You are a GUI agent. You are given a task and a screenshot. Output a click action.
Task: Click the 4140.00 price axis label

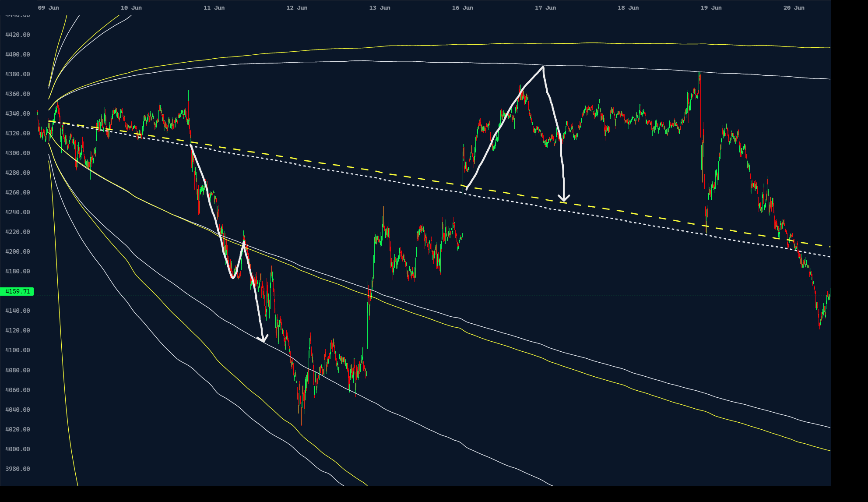pyautogui.click(x=18, y=311)
